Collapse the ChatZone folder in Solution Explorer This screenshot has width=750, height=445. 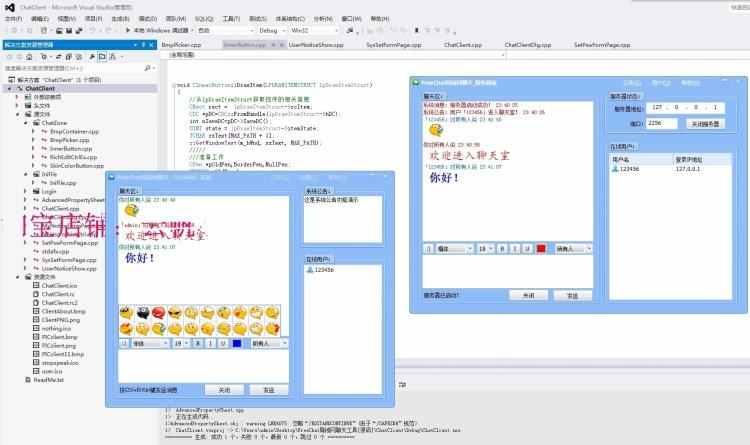tap(26, 123)
